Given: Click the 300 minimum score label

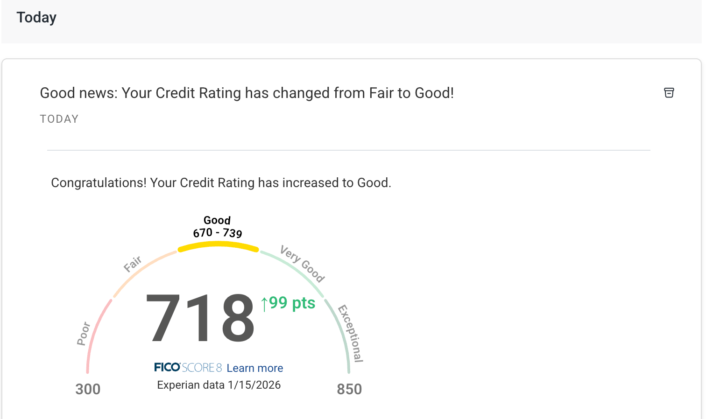Looking at the screenshot, I should [x=88, y=389].
